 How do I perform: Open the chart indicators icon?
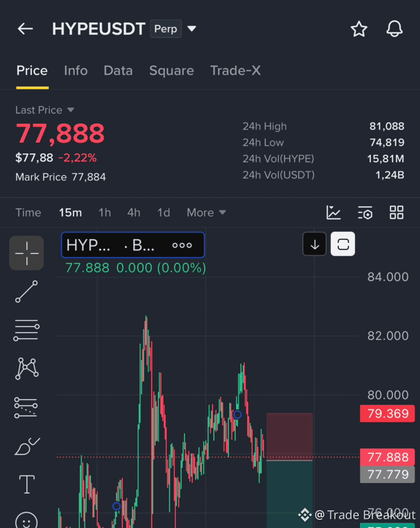(333, 213)
